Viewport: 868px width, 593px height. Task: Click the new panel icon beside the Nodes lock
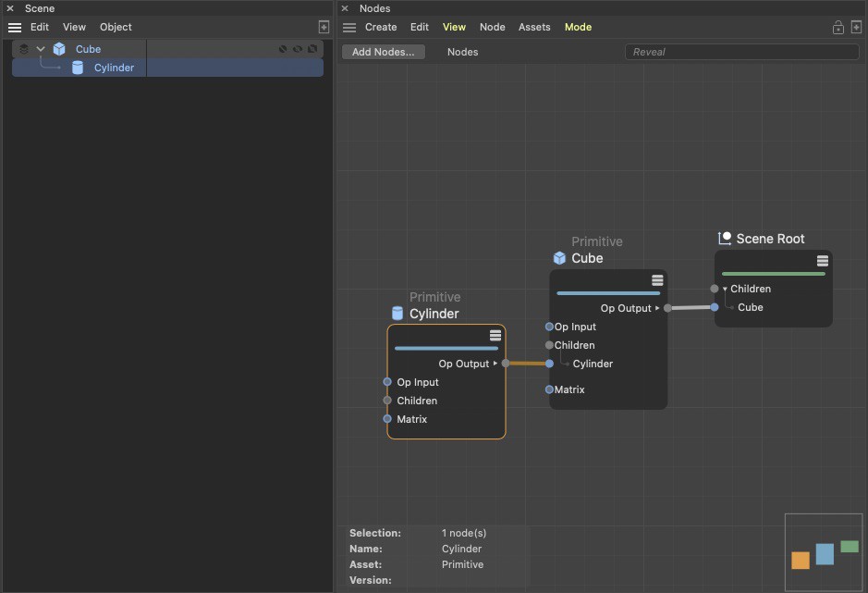pyautogui.click(x=856, y=27)
